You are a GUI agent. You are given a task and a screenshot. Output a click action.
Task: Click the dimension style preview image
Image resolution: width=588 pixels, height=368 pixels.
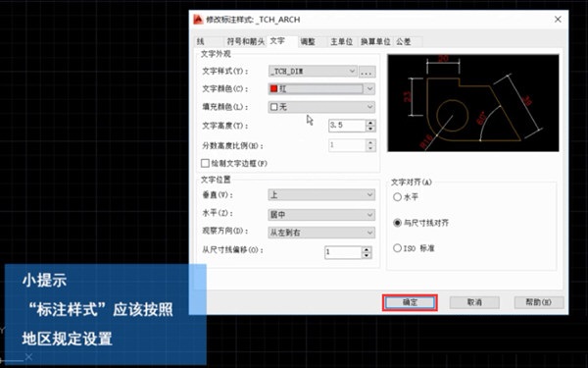[473, 103]
